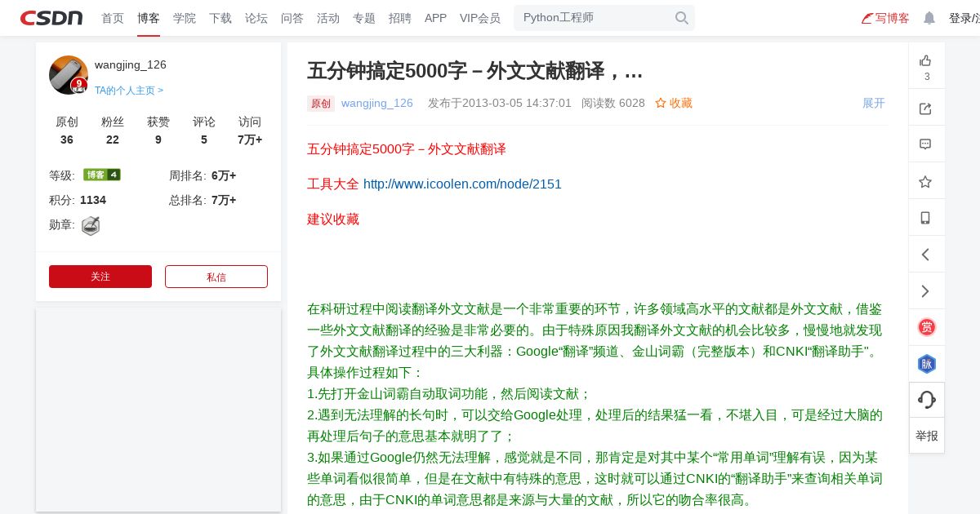Image resolution: width=980 pixels, height=514 pixels.
Task: Click the share icon in right sidebar
Action: pyautogui.click(x=925, y=109)
